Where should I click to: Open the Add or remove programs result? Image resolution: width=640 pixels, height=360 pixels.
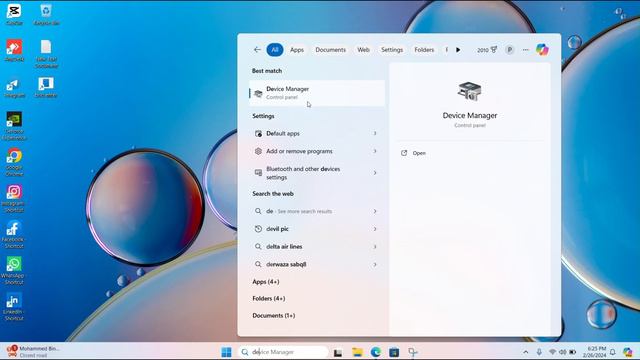click(x=317, y=151)
